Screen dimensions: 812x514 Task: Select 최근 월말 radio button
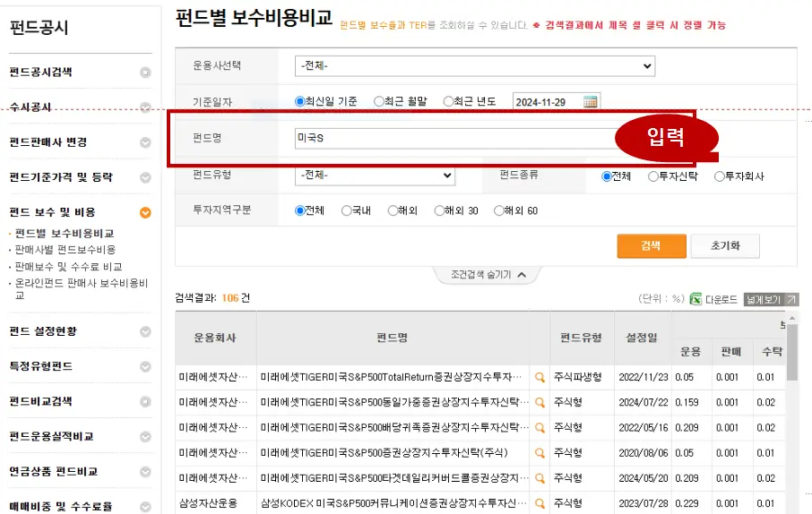click(x=378, y=101)
